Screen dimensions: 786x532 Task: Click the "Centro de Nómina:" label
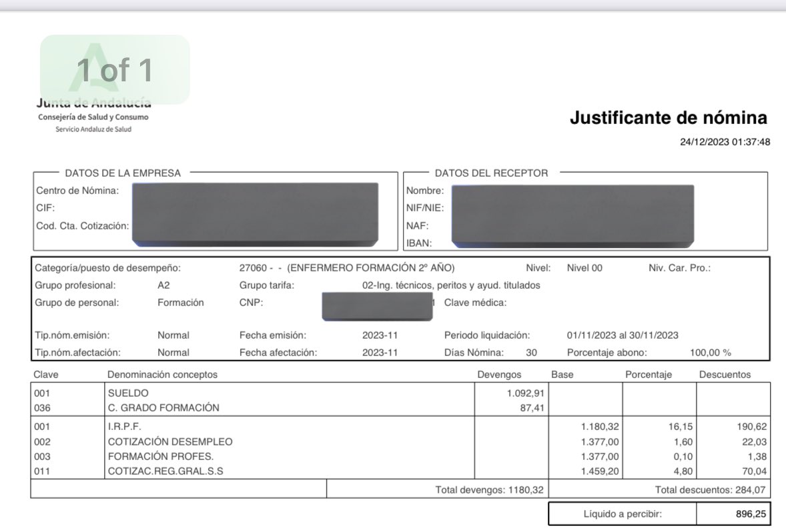tap(77, 191)
